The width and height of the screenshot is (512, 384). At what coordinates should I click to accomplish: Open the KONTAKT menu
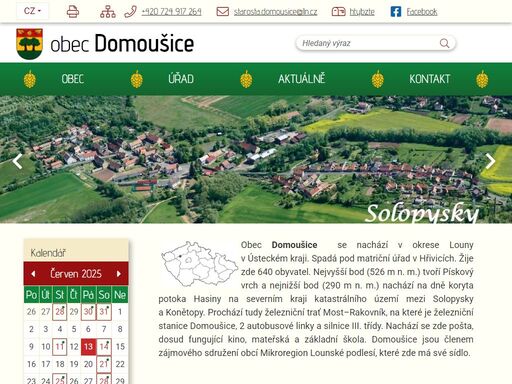(430, 79)
